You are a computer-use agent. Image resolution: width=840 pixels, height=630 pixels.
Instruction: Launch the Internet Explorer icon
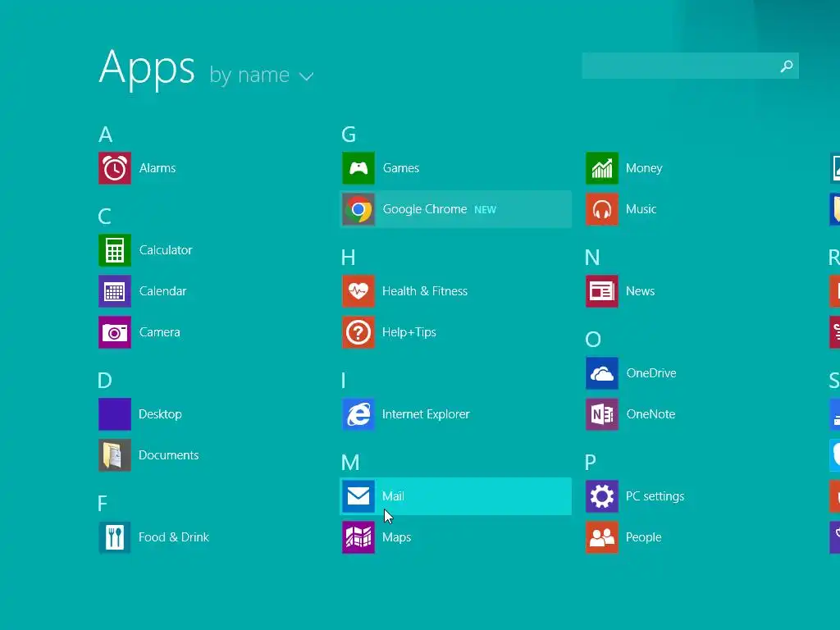358,414
